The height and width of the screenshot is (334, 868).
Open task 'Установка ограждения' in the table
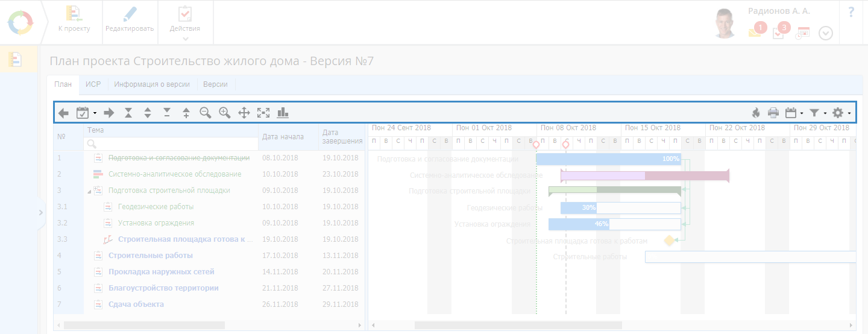click(156, 223)
